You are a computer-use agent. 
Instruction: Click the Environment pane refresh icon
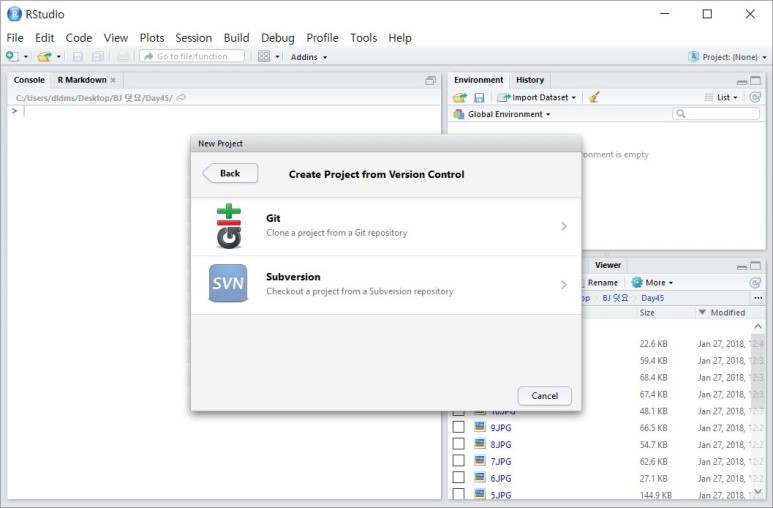click(x=755, y=97)
